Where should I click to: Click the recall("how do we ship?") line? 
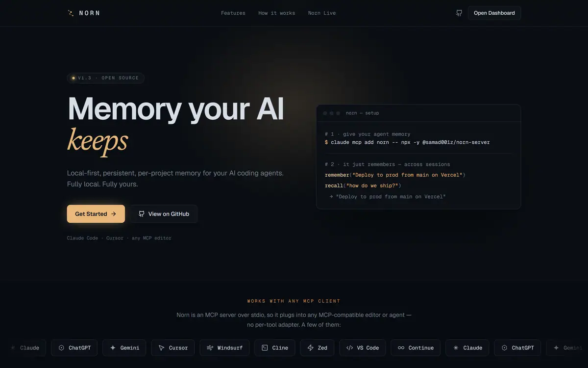pos(363,185)
